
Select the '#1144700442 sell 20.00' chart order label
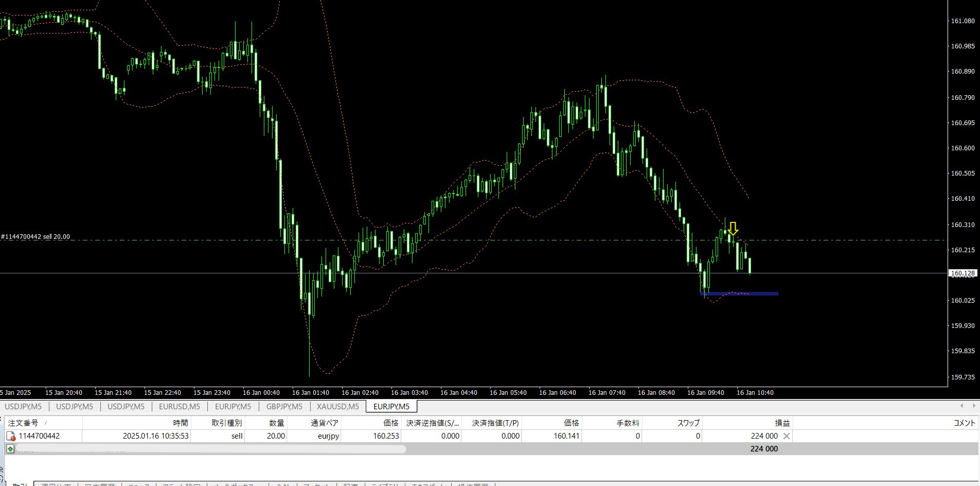[x=35, y=237]
